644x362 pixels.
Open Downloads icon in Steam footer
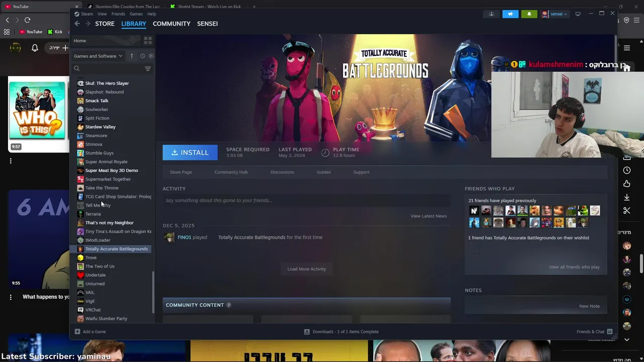(307, 331)
